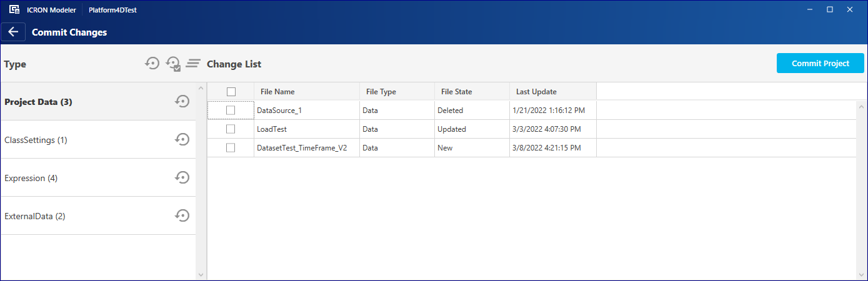The image size is (868, 281).
Task: Revert changes for ExternalData (2)
Action: [182, 216]
